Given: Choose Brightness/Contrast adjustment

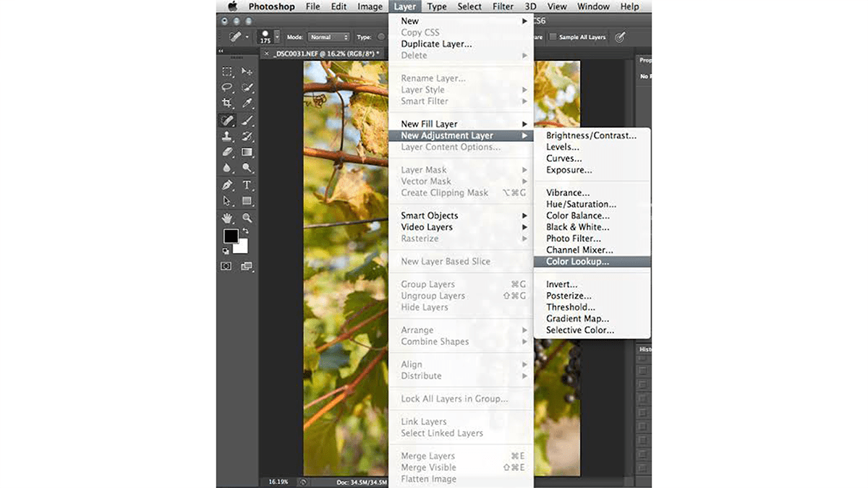Looking at the screenshot, I should 592,135.
